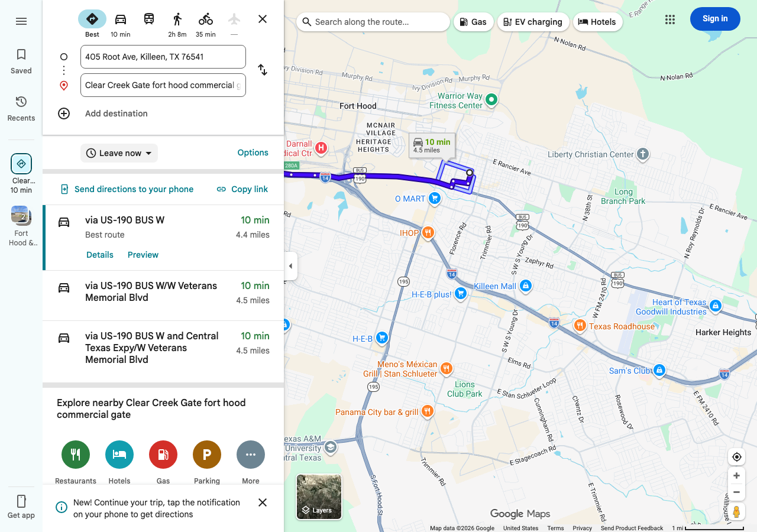Show More nearby categories
This screenshot has height=532, width=757.
(x=251, y=462)
